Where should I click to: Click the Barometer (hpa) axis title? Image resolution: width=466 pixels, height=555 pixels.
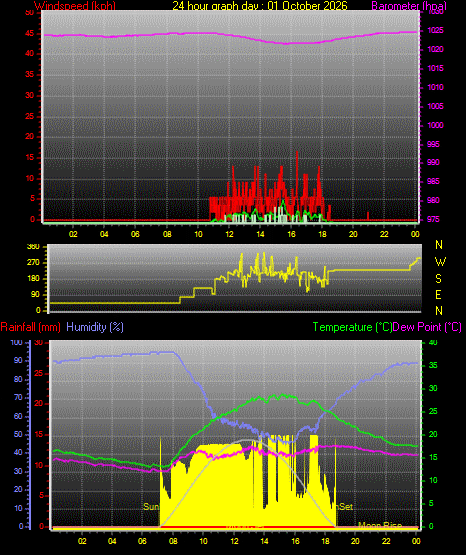click(x=409, y=6)
